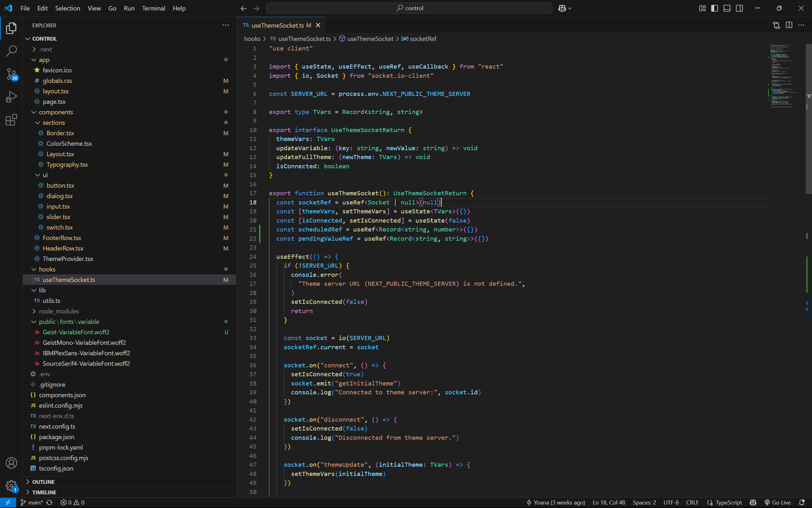Toggle the Primary Side Bar

(715, 8)
